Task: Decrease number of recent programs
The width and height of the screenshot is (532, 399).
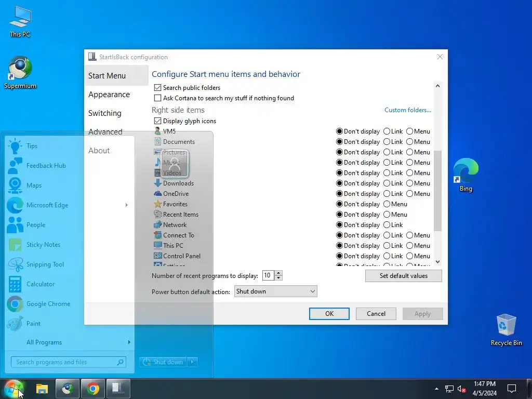Action: [x=278, y=278]
